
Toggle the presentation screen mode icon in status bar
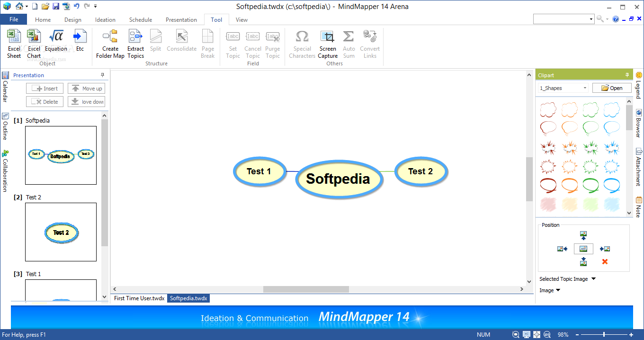click(x=527, y=335)
